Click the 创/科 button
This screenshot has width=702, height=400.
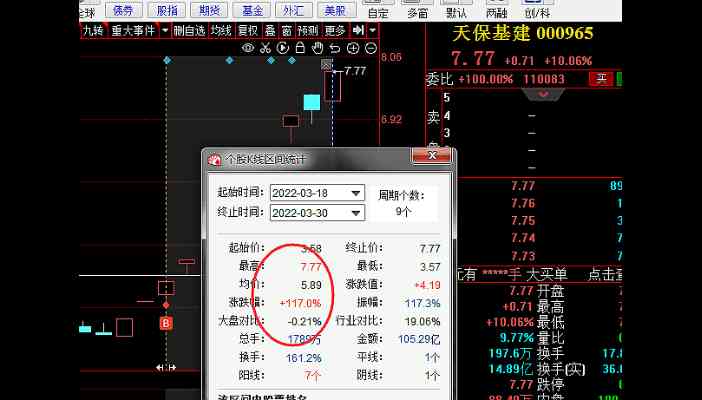coord(537,9)
